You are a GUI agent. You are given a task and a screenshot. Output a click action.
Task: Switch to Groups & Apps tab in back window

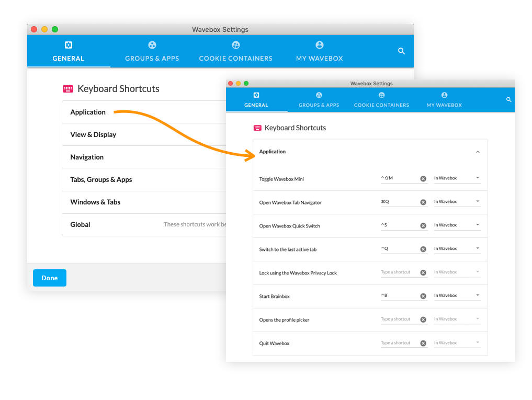(x=152, y=51)
